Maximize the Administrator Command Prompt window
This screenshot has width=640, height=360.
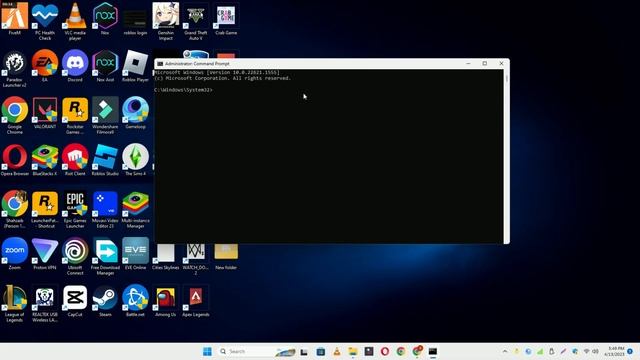pos(484,64)
